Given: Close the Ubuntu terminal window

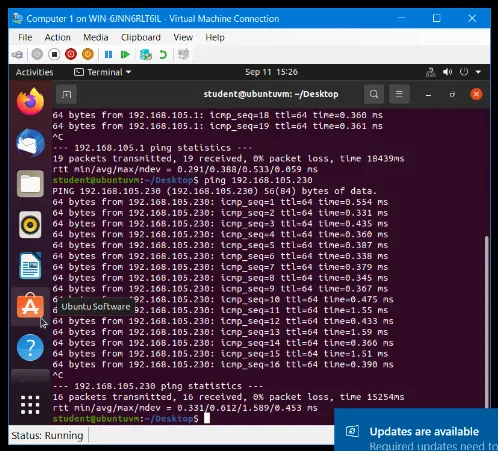Looking at the screenshot, I should (x=476, y=94).
